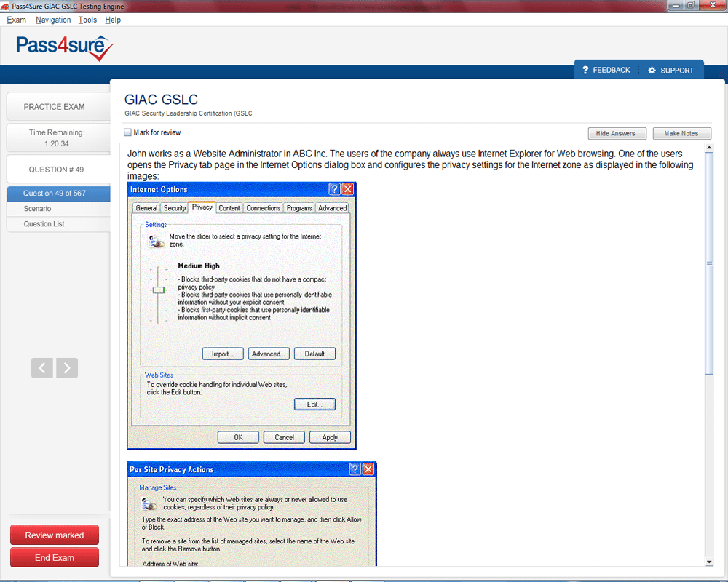Click the Hide Answers button
This screenshot has width=728, height=582.
617,133
